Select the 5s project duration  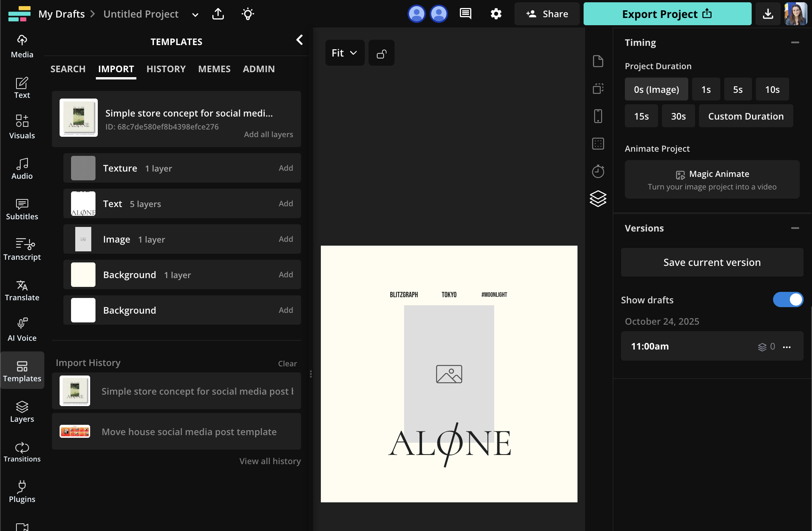738,89
